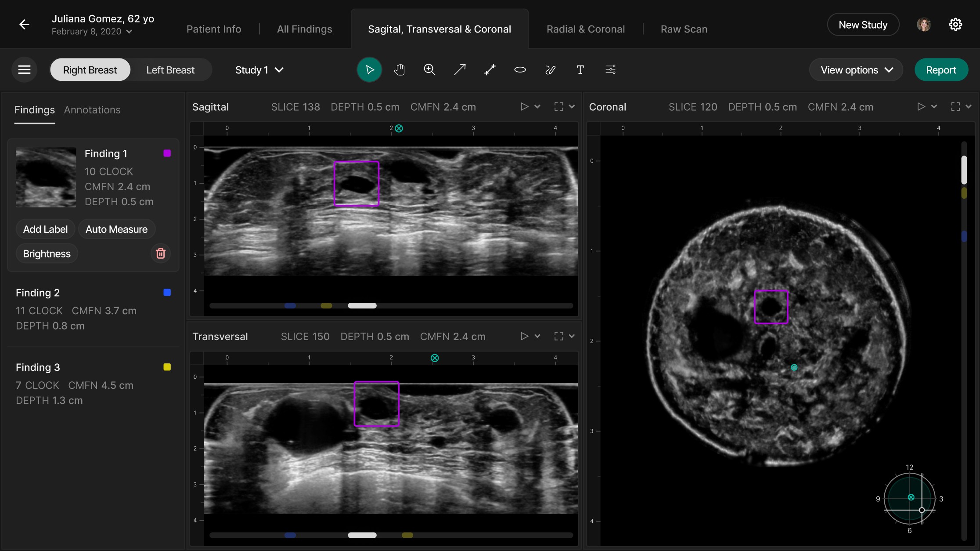Open image adjustment sliders tool

(610, 70)
